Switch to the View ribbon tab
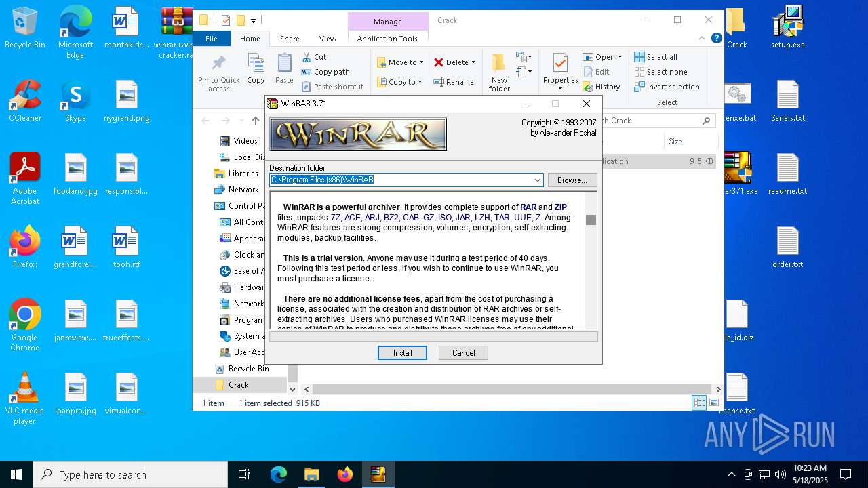Screen dimensions: 868x488 pyautogui.click(x=328, y=39)
